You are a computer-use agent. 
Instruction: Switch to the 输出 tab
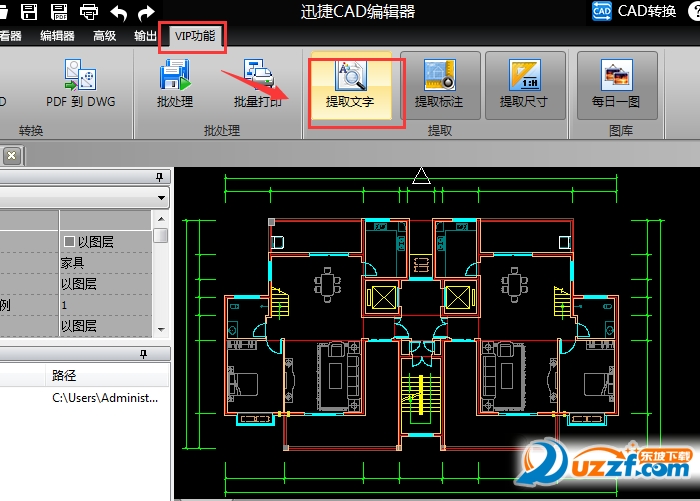click(146, 36)
